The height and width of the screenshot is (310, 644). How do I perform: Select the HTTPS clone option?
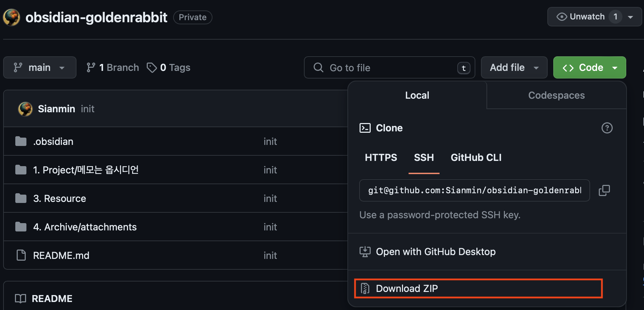coord(381,157)
